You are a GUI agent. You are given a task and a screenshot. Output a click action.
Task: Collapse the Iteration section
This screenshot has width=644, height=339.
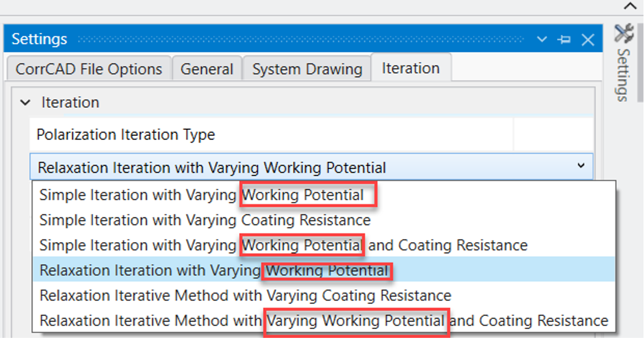pyautogui.click(x=25, y=102)
